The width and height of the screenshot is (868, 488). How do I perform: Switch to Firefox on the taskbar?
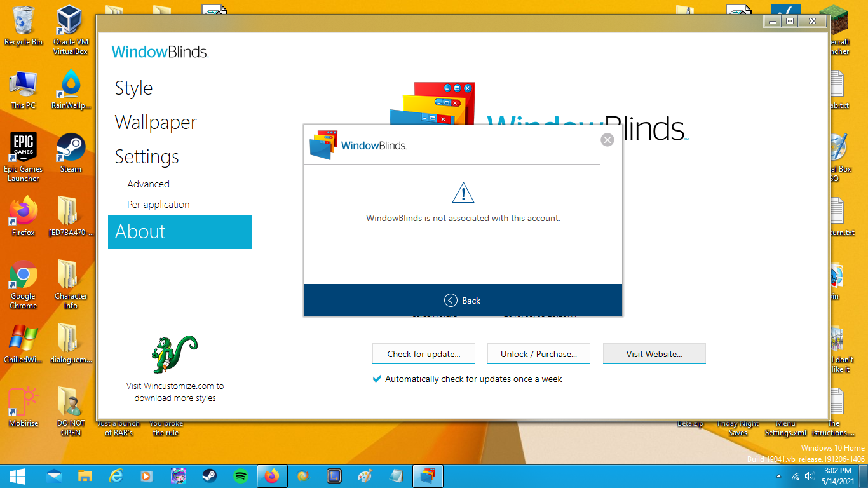272,476
